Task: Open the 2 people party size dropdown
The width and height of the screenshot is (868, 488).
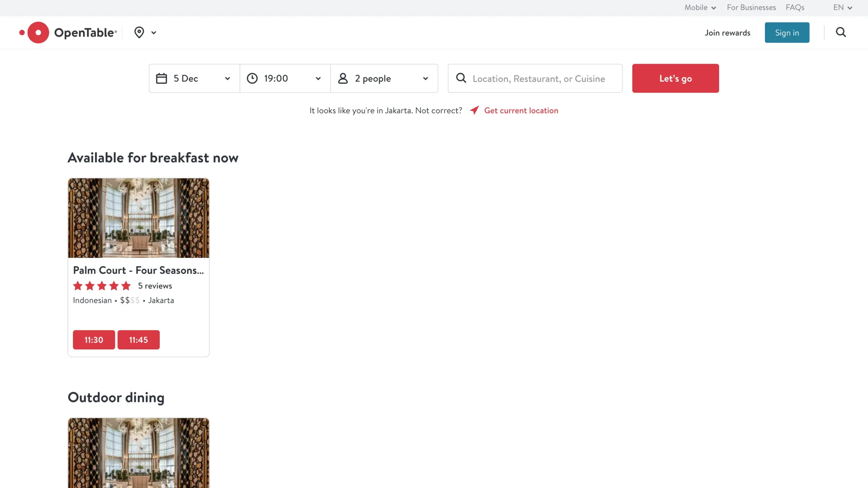Action: 426,78
